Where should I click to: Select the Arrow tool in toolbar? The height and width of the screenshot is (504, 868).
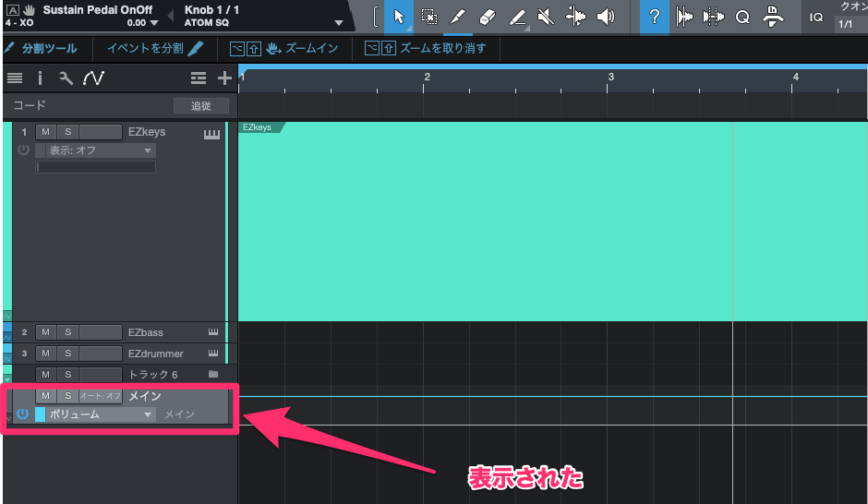click(399, 17)
